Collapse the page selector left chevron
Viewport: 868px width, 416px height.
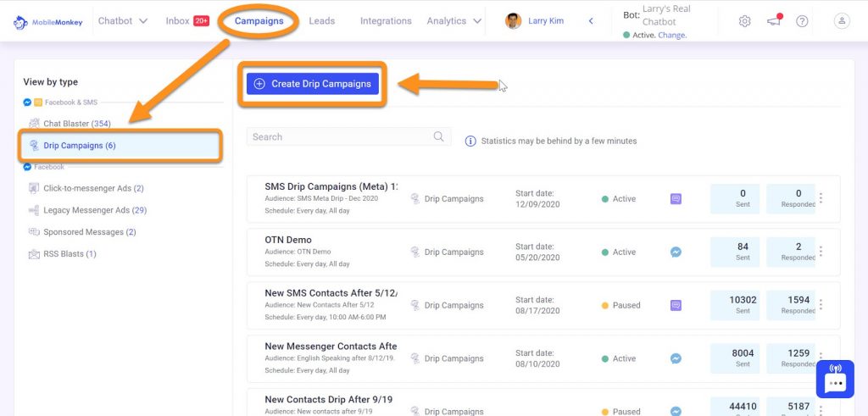pos(591,21)
